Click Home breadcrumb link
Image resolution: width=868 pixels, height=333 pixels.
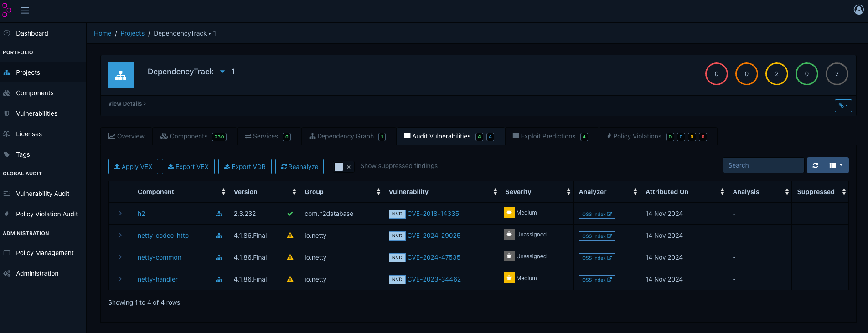[103, 33]
